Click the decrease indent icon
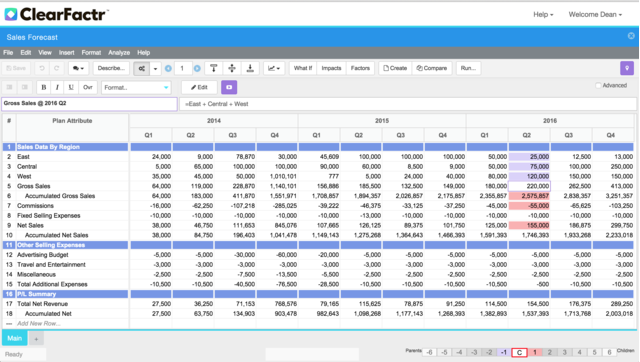This screenshot has width=640, height=362. (9, 87)
